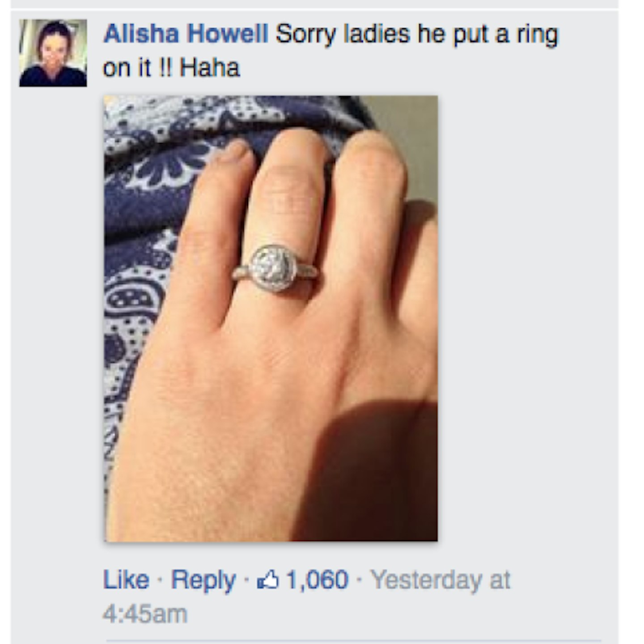Click the thumbs-up icon next to 1,060

pos(268,580)
